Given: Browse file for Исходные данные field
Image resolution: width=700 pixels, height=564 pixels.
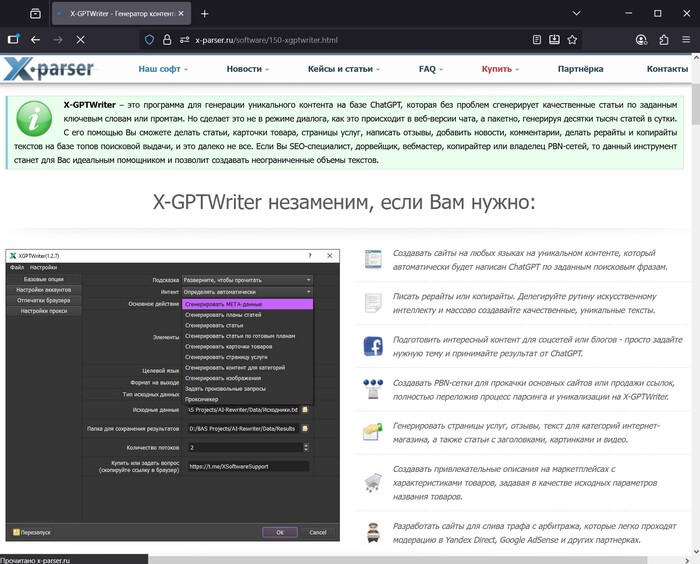Looking at the screenshot, I should coord(305,409).
